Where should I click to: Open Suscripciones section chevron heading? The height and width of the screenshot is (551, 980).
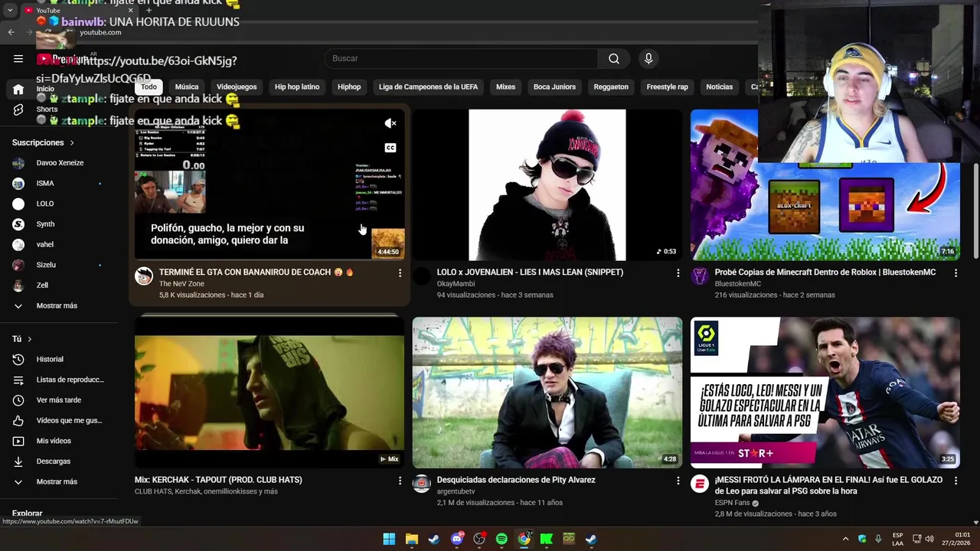44,143
